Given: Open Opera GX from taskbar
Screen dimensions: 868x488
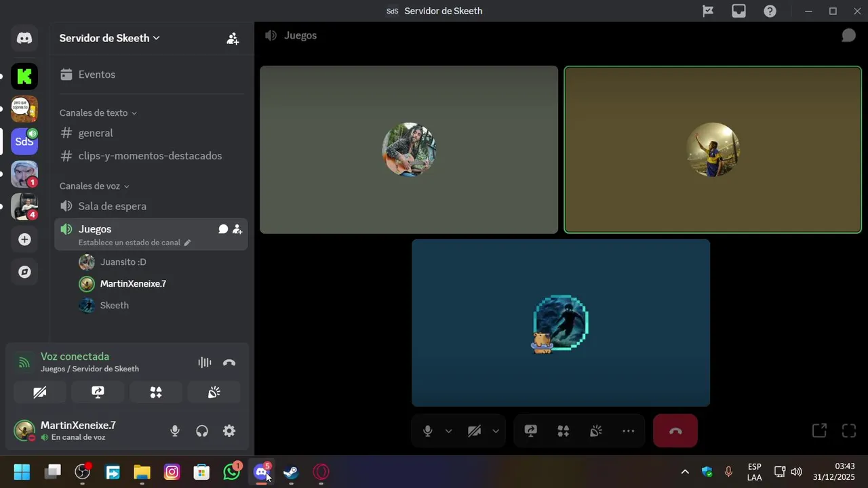Looking at the screenshot, I should coord(321,472).
